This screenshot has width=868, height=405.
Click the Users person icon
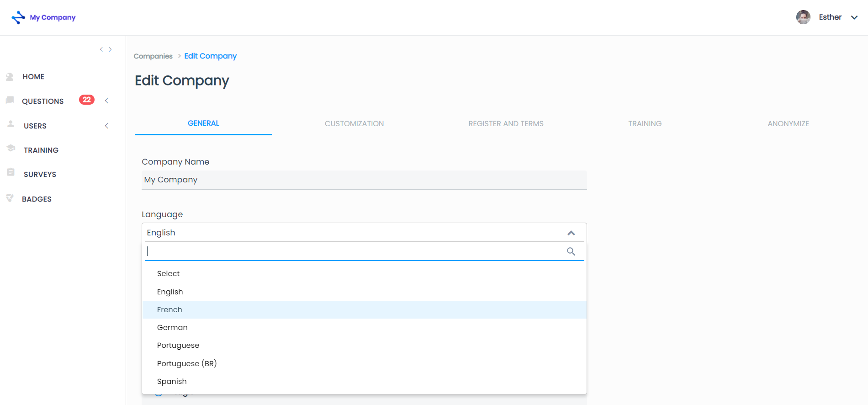(11, 124)
